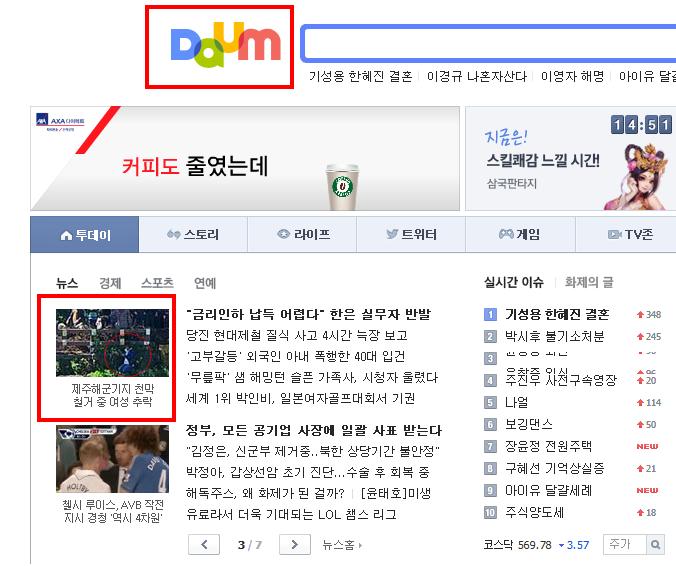Select the 스포츠 news category

tap(157, 283)
